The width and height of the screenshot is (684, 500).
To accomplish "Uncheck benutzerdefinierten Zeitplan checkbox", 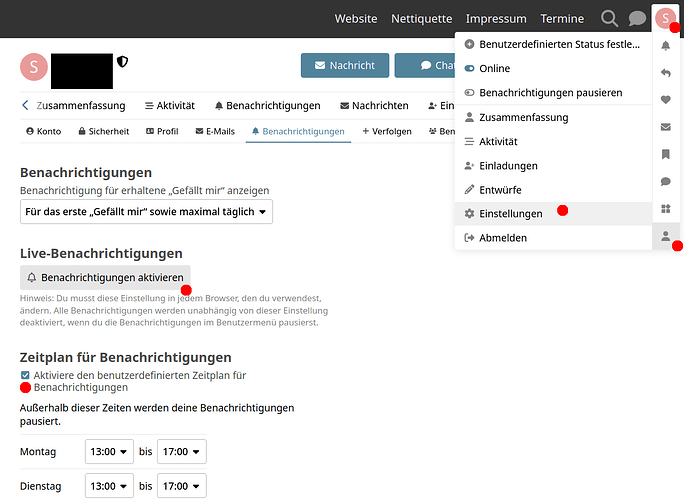I will 25,375.
